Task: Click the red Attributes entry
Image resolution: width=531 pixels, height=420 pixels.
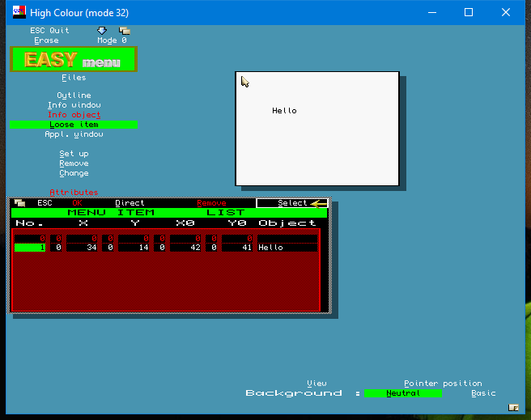Action: (x=74, y=193)
